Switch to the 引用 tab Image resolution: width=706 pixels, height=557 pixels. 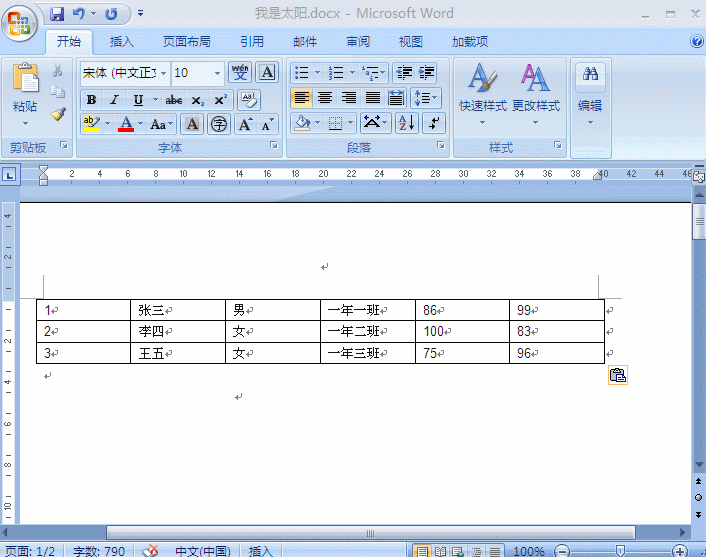252,42
